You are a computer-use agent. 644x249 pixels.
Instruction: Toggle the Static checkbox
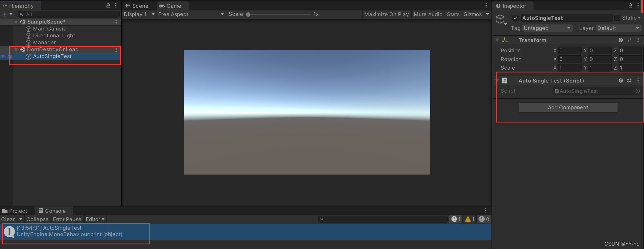617,18
